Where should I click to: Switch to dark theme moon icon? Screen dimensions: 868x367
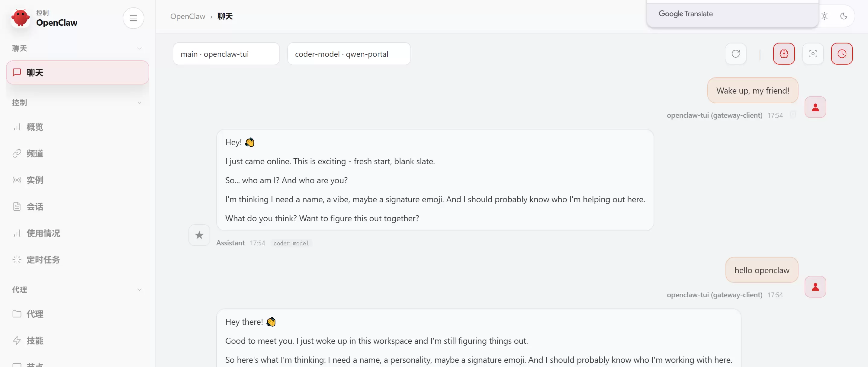click(x=844, y=16)
